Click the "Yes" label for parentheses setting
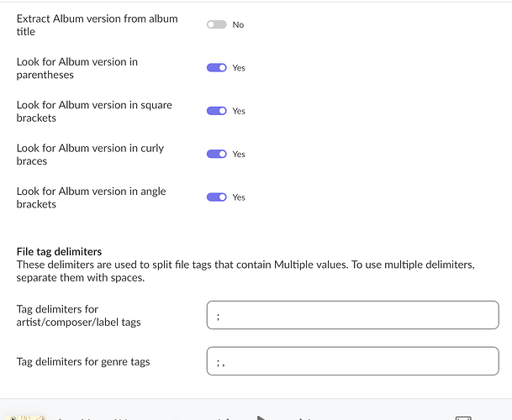 239,68
